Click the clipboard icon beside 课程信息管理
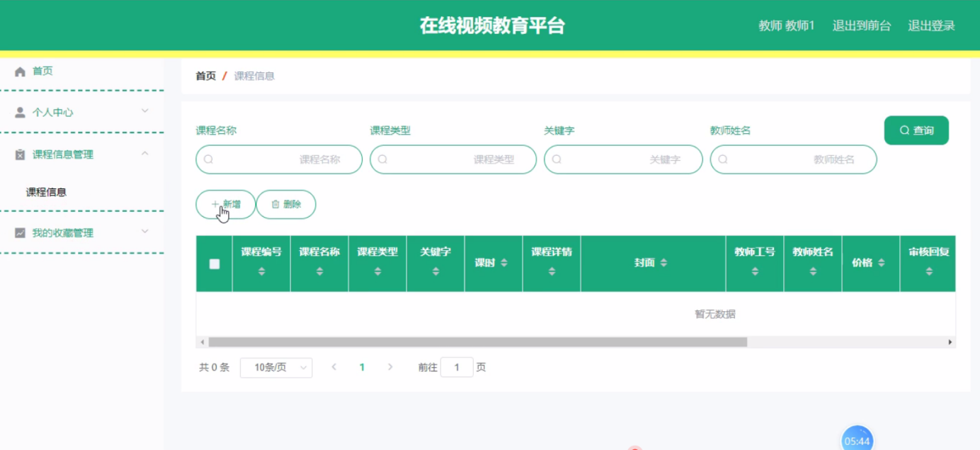Screen dimensions: 980x450 coord(20,154)
